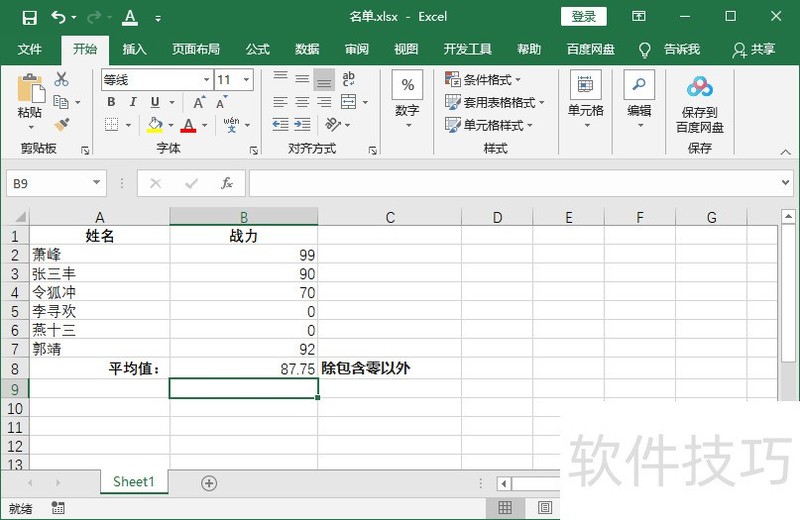Undo the last action

click(58, 18)
